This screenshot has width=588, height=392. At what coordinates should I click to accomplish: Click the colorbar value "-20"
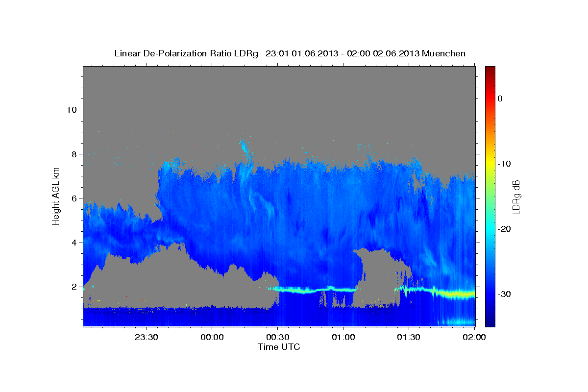pos(505,229)
